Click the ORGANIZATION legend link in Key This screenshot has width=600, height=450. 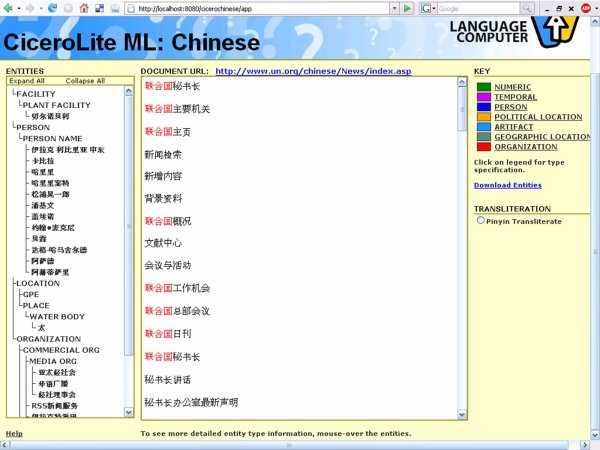525,147
